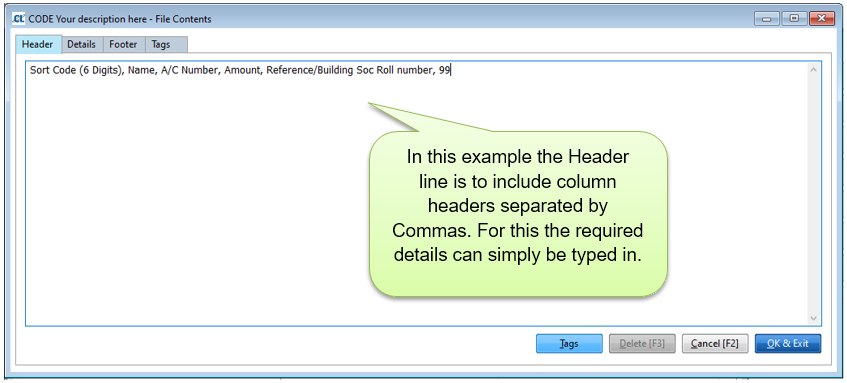Viewport: 847px width, 383px height.
Task: Maximize the File Contents window
Action: pos(794,19)
